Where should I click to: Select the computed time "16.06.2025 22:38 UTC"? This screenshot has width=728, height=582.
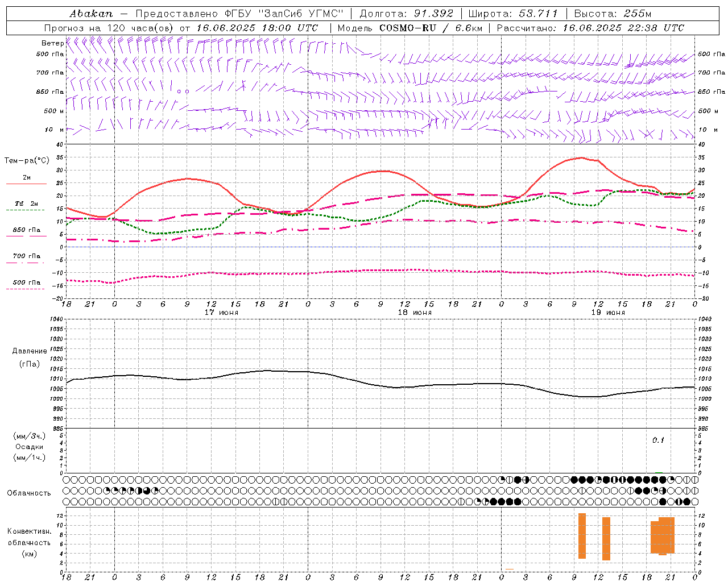coord(623,28)
